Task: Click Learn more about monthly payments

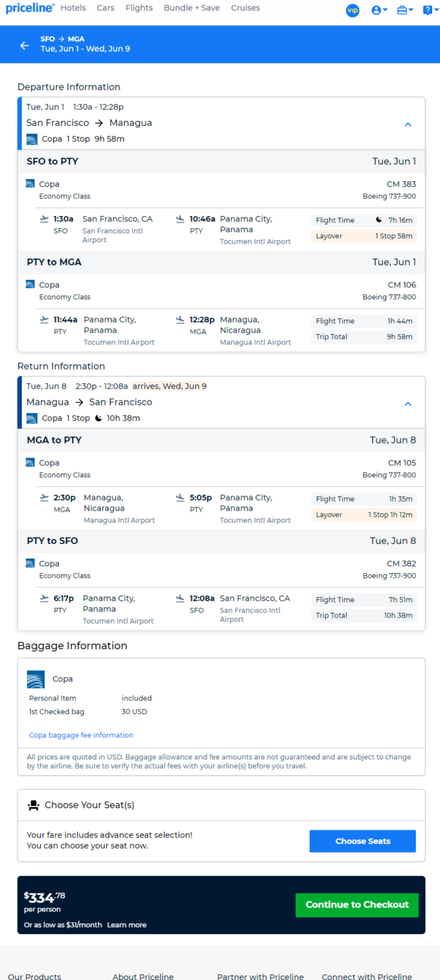Action: [127, 925]
